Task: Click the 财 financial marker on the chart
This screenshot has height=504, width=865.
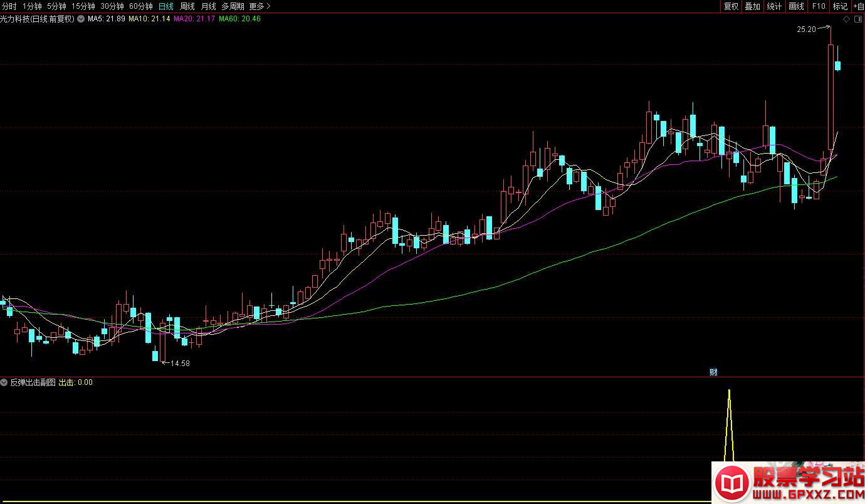Action: (713, 372)
